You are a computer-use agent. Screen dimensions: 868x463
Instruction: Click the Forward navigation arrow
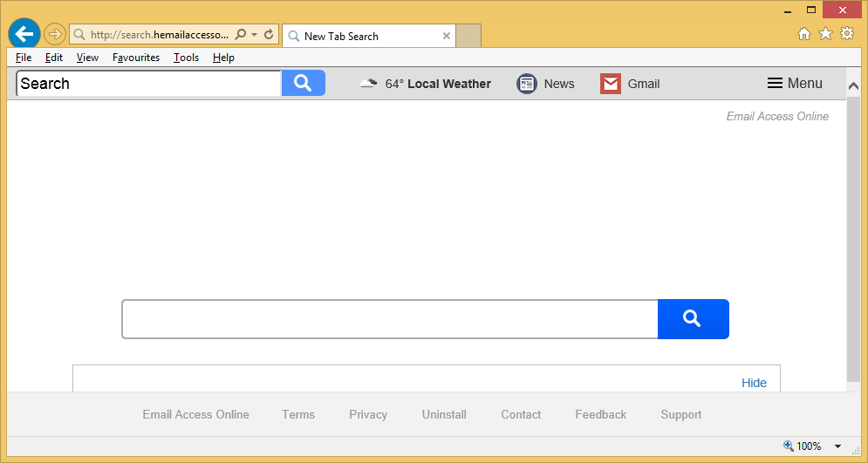tap(55, 35)
